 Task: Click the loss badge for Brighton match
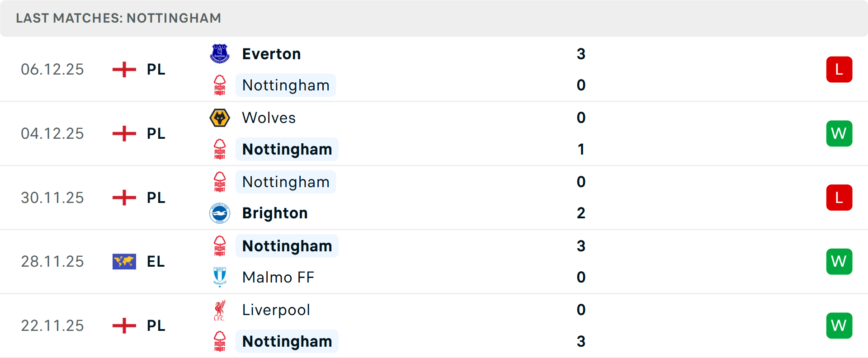coord(839,198)
